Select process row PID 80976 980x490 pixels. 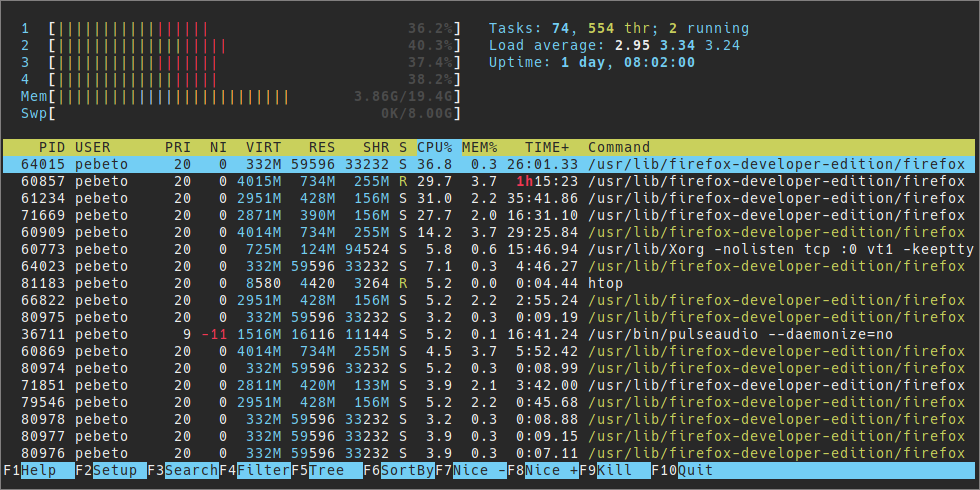[489, 452]
